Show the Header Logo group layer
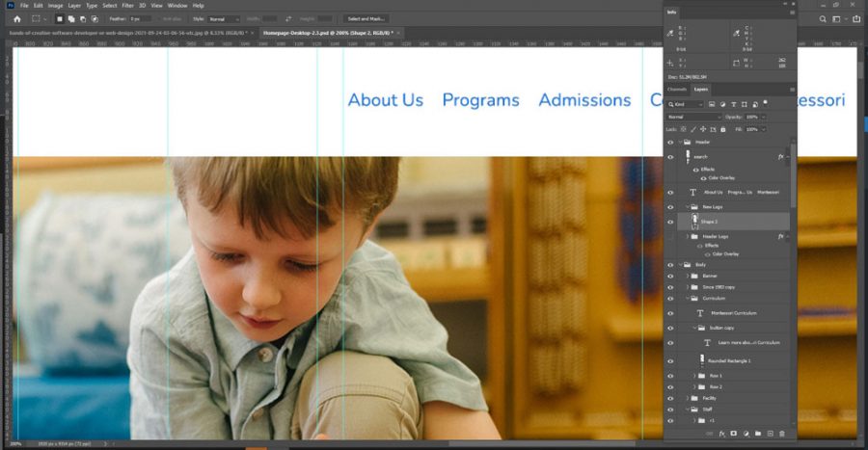Viewport: 868px width, 450px height. pyautogui.click(x=670, y=237)
